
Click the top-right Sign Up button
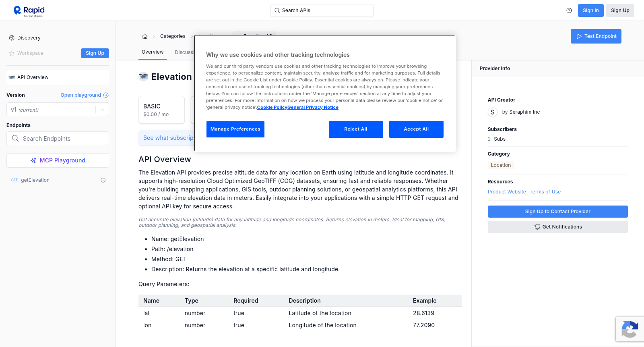pos(620,10)
